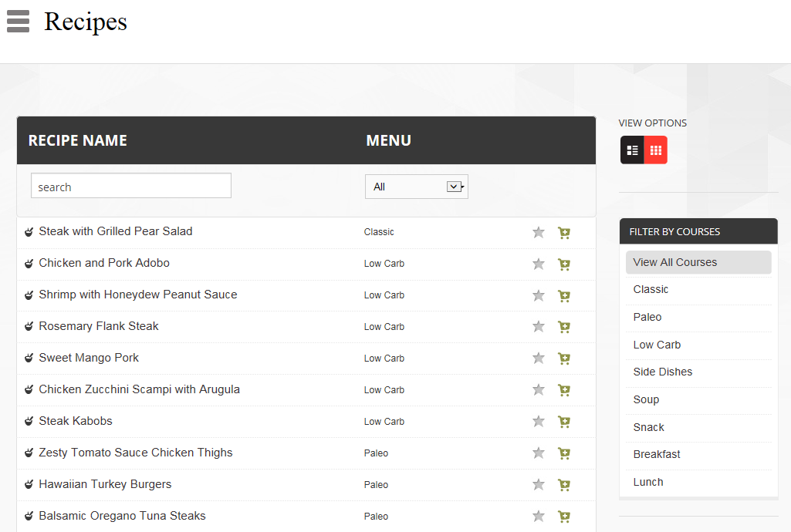Select View All Courses filter

675,262
